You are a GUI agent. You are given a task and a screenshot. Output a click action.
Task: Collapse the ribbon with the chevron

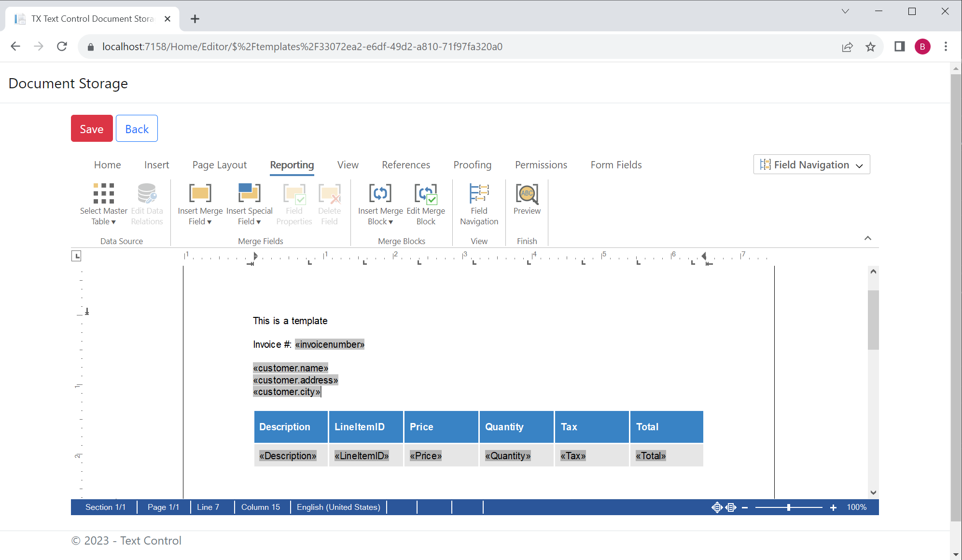pos(867,238)
